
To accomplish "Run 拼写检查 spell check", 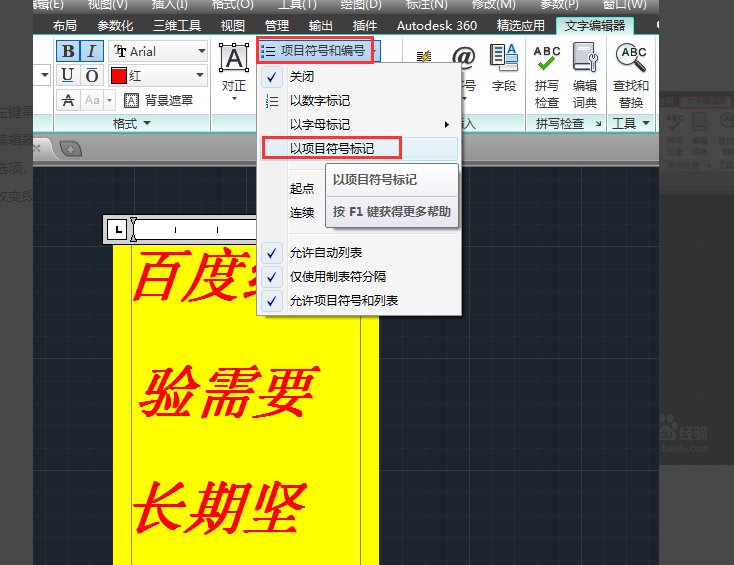I will click(547, 76).
